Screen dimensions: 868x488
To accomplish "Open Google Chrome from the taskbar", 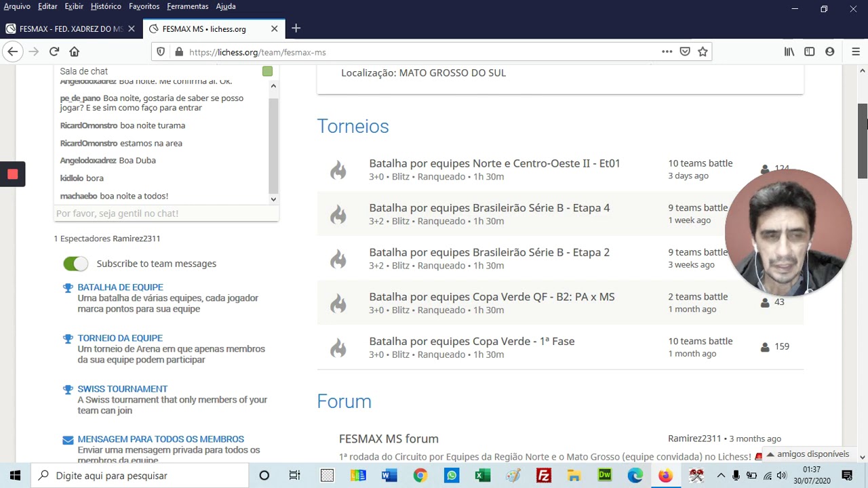I will point(420,476).
